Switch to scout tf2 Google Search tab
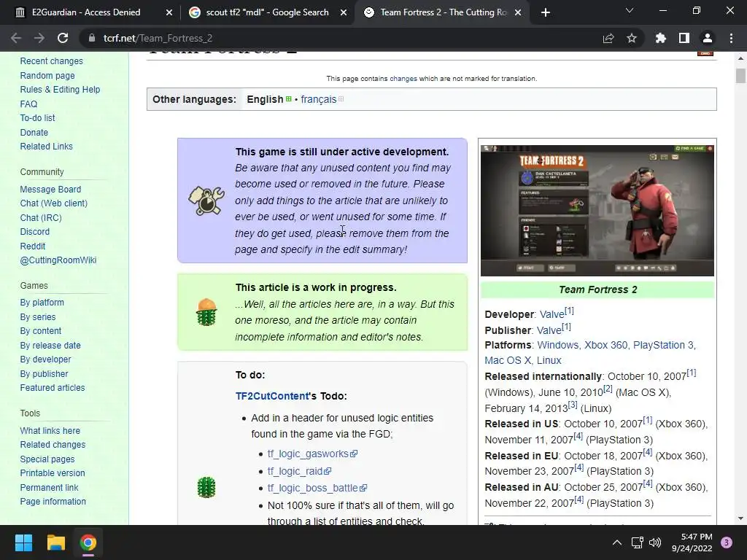Image resolution: width=747 pixels, height=560 pixels. (x=267, y=12)
